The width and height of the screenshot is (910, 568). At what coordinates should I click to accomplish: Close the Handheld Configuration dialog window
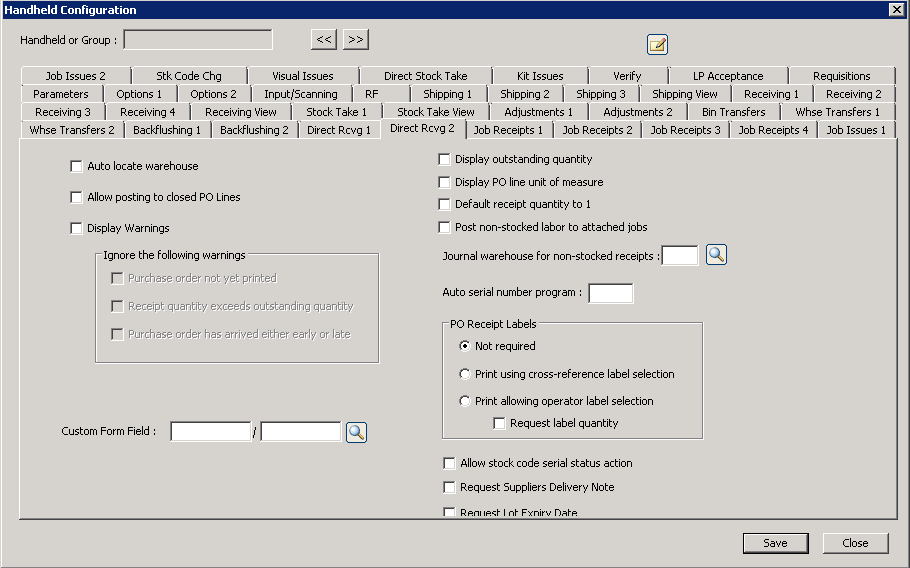point(896,9)
